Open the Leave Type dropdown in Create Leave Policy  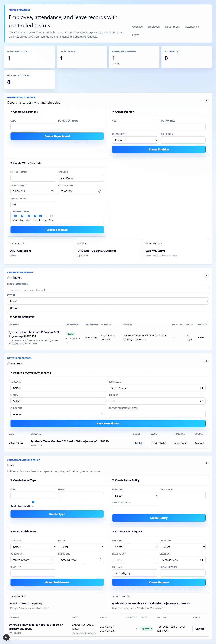135,496
